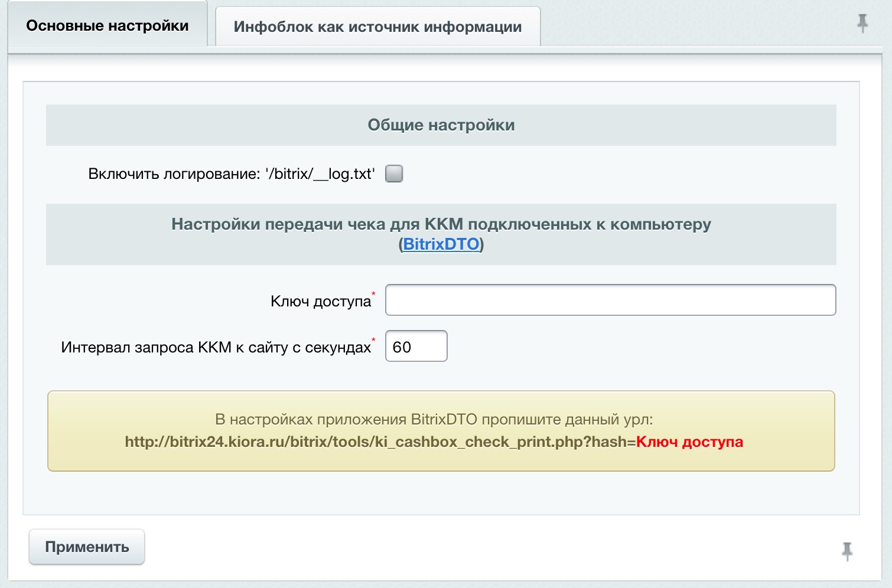The width and height of the screenshot is (892, 588).
Task: Click the Включить логирование label text
Action: (174, 174)
